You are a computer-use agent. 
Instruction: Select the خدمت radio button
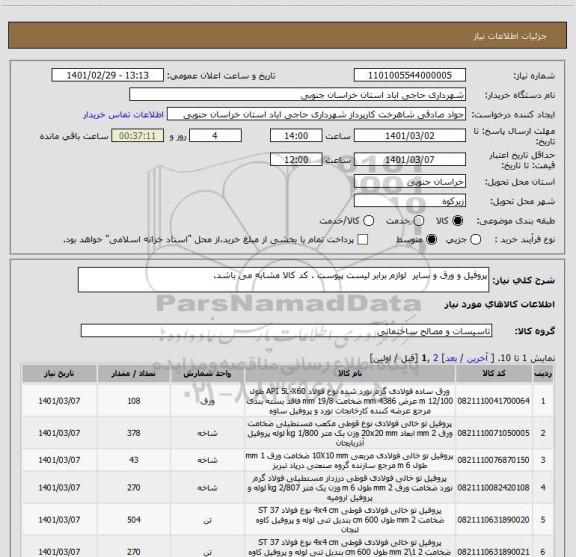pos(419,221)
